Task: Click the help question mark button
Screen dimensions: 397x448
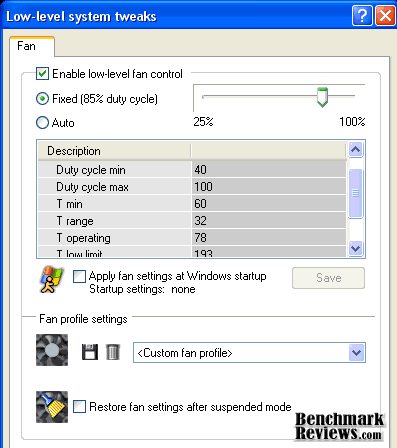Action: pyautogui.click(x=362, y=16)
